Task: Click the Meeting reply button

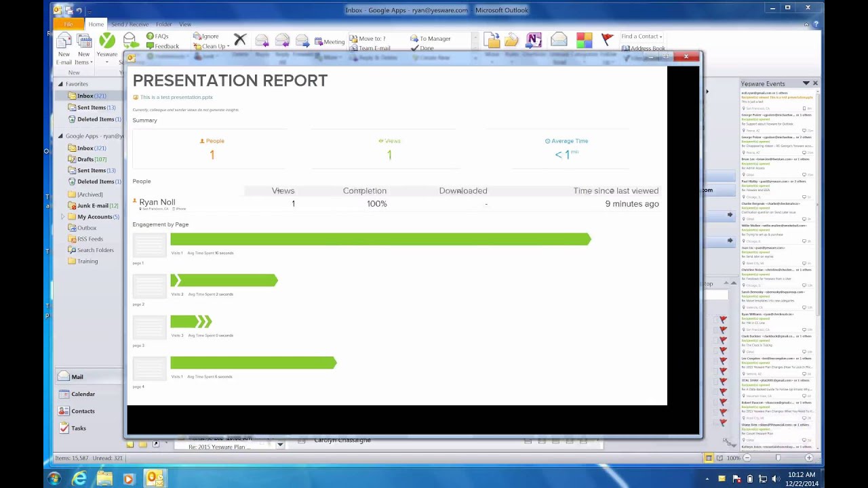Action: [x=330, y=42]
